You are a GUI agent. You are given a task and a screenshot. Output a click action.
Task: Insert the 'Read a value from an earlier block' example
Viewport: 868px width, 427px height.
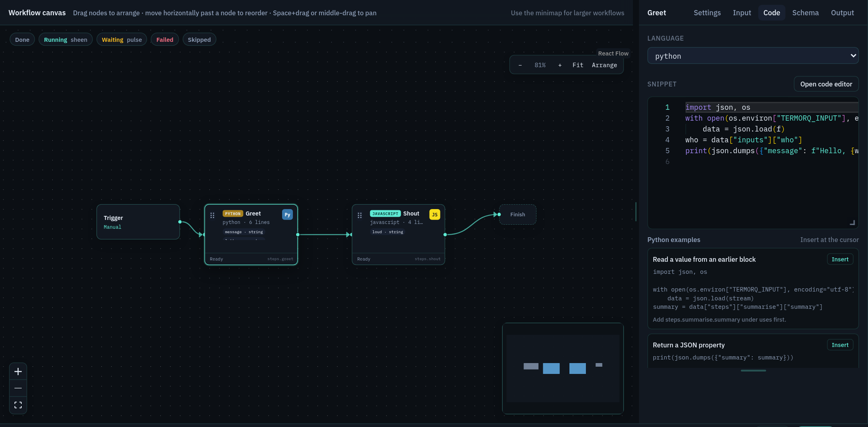[x=840, y=259]
